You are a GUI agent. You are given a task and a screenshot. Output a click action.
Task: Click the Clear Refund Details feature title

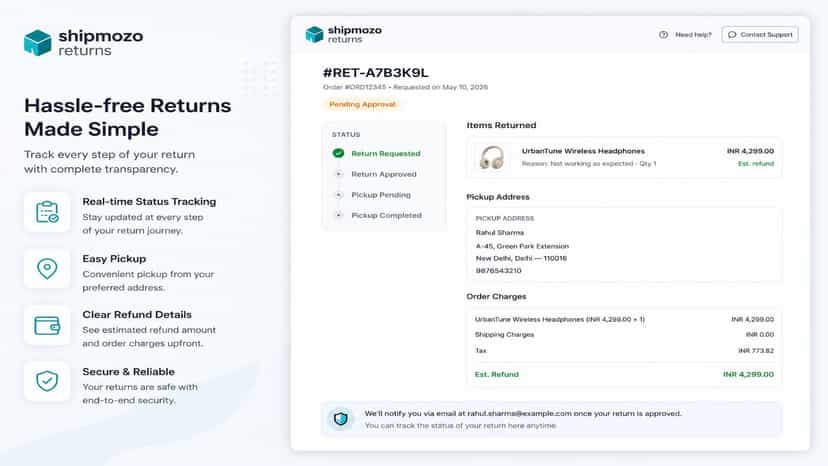coord(137,314)
